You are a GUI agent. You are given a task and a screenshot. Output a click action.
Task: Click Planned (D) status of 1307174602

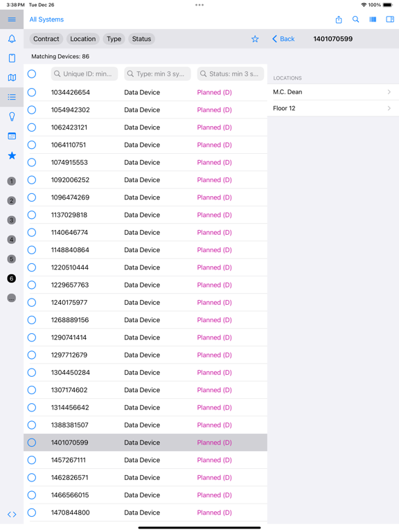(x=215, y=390)
